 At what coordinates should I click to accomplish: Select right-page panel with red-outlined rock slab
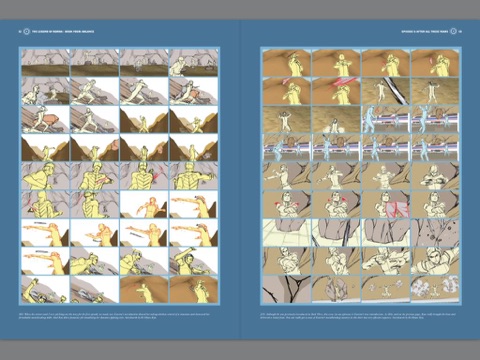pyautogui.click(x=385, y=204)
